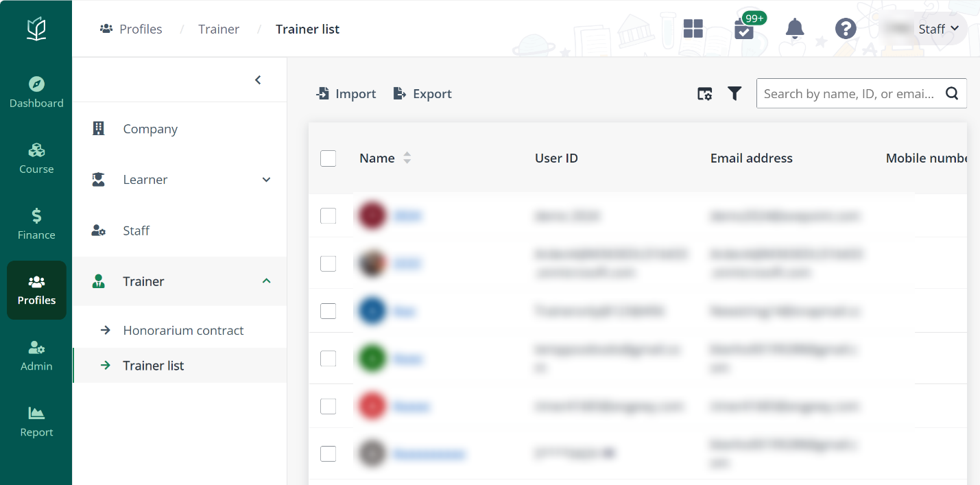Screen dimensions: 980x485
Task: Click the Trainer list breadcrumb text
Action: tap(307, 29)
